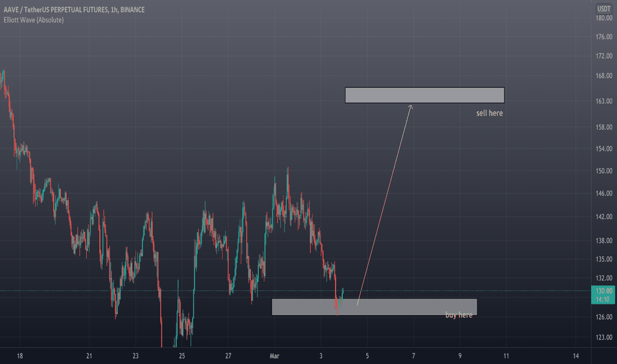Click the 146.00 price axis label
This screenshot has width=617, height=364.
click(604, 193)
